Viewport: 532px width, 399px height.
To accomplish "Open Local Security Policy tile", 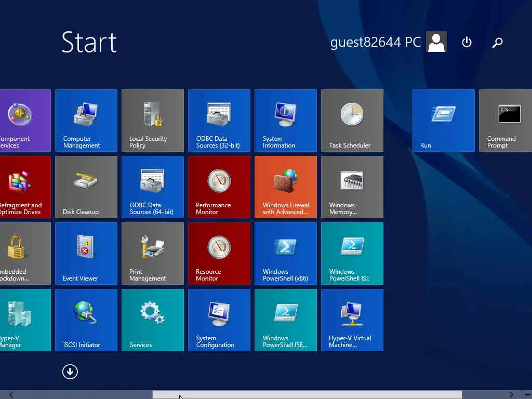I will [153, 121].
